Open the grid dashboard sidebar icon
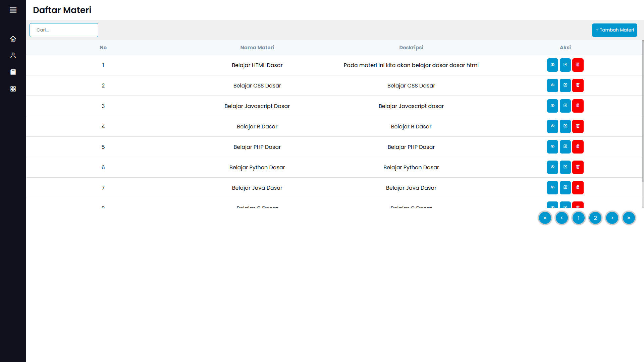The height and width of the screenshot is (362, 644). pyautogui.click(x=13, y=89)
